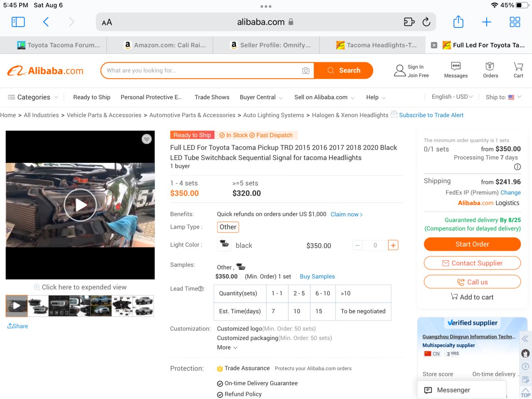Open Guangzhou Dingyun supplier link
This screenshot has height=399, width=532.
click(x=469, y=337)
